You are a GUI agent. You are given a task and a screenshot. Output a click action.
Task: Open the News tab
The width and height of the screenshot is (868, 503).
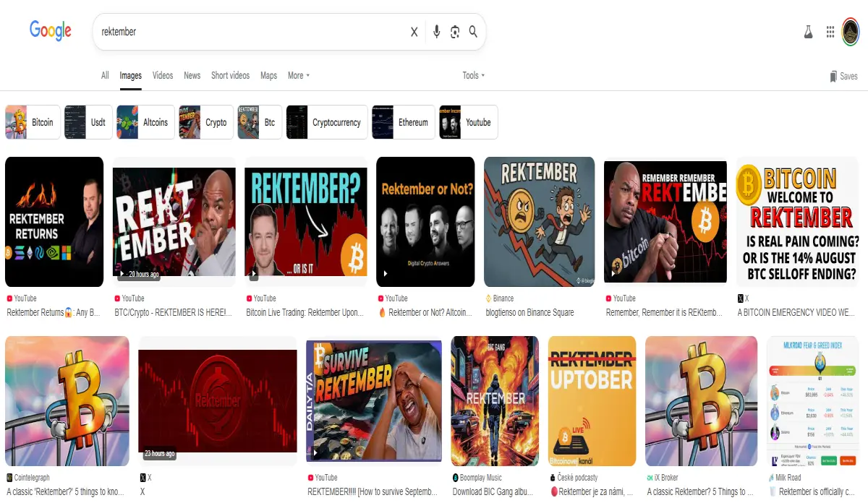point(192,75)
